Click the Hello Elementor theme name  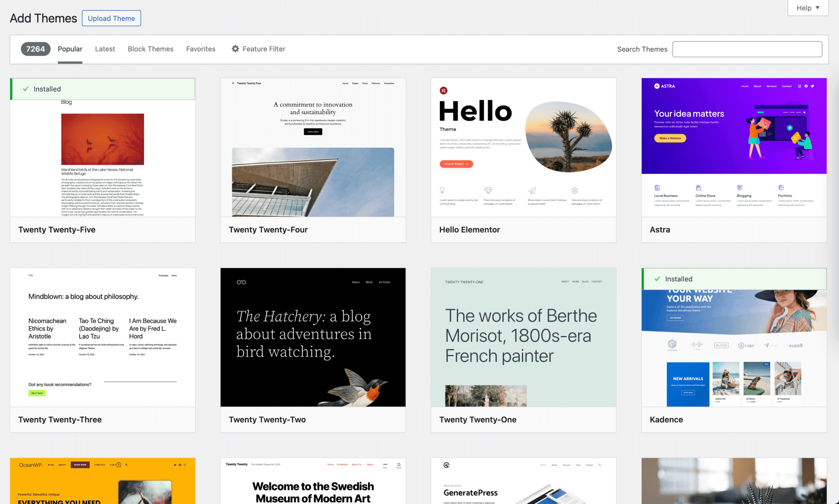tap(470, 230)
